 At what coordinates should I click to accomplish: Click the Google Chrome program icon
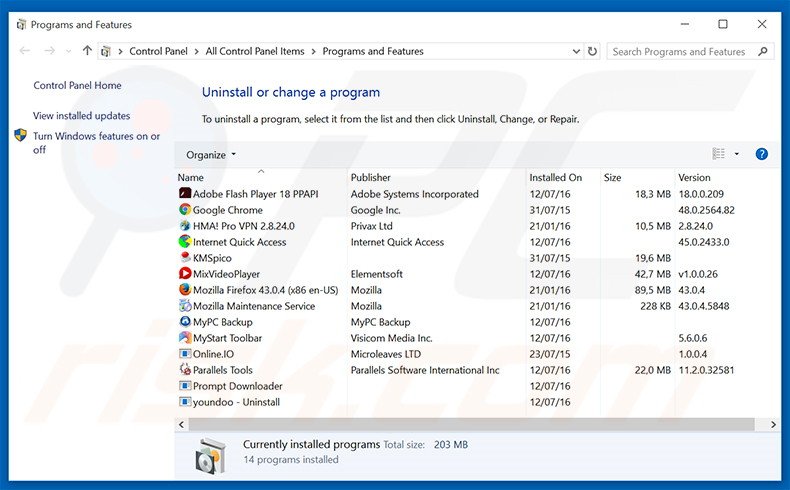point(185,209)
